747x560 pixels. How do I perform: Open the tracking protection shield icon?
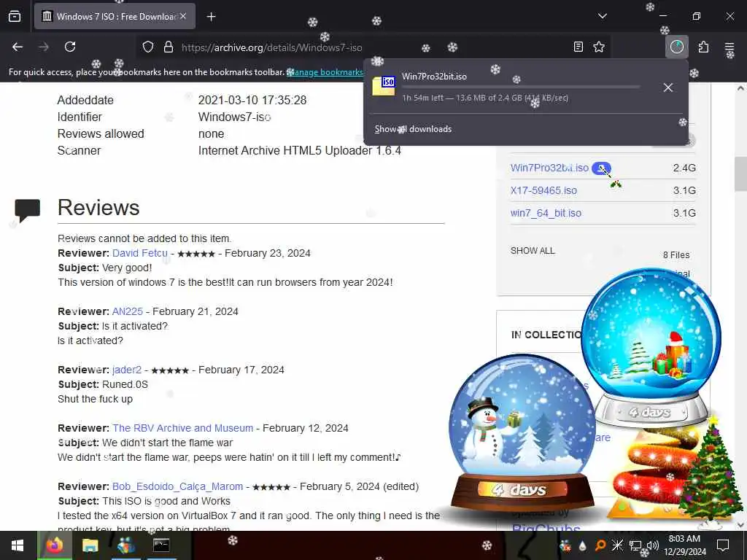(x=148, y=47)
